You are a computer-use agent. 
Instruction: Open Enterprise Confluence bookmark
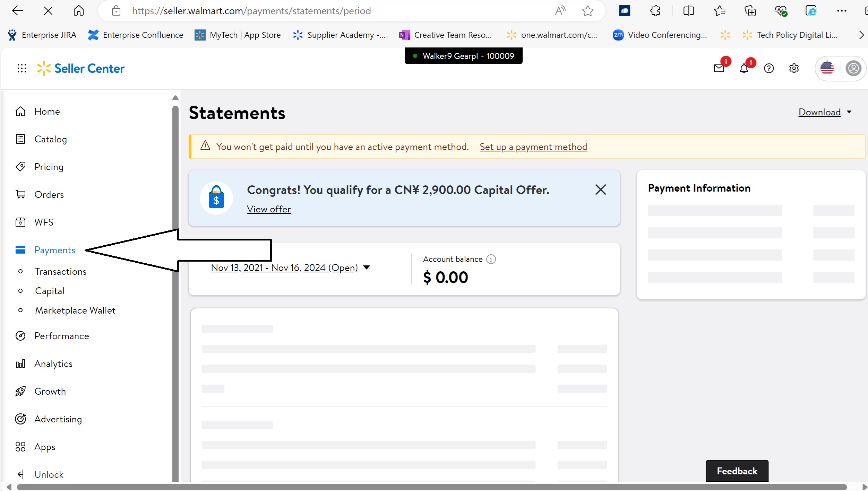pos(135,35)
